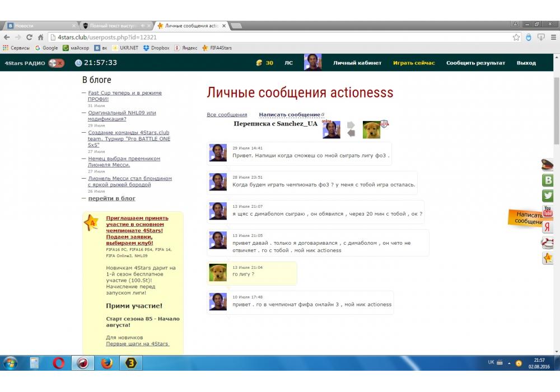Click the browser address bar
560x392 pixels.
coord(280,38)
